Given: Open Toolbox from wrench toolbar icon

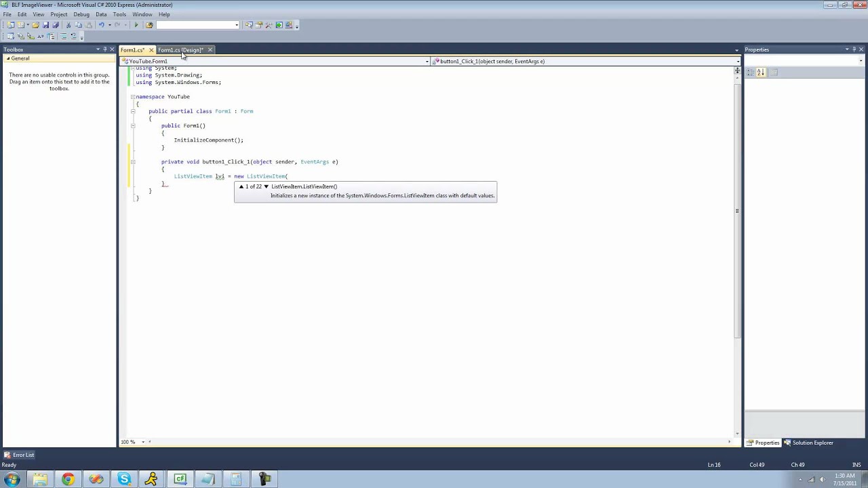Looking at the screenshot, I should 269,25.
